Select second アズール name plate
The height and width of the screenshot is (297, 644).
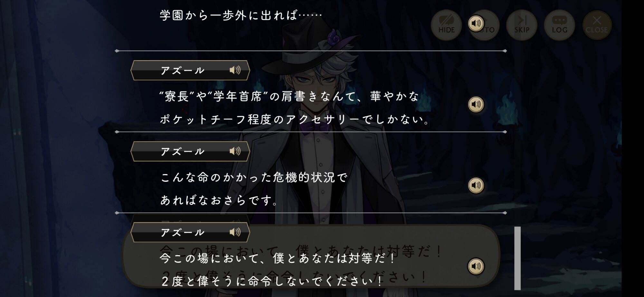pos(190,151)
